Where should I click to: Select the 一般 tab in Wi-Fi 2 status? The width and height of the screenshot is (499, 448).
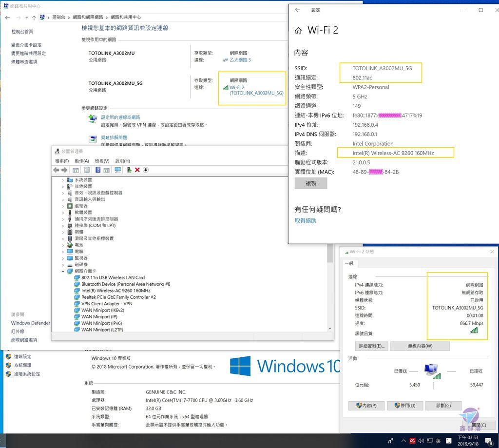pos(350,263)
